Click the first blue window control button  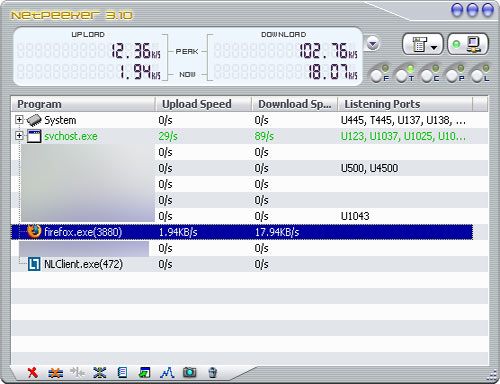coord(457,10)
